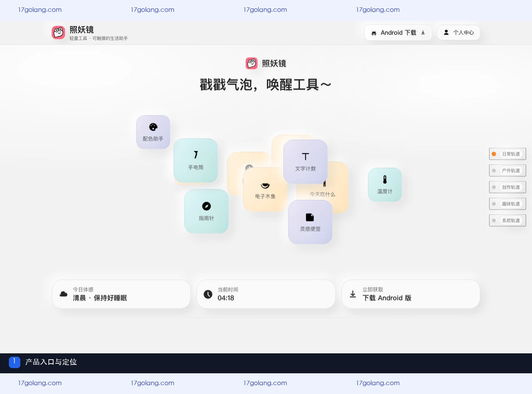Click the Android robot icon in header

click(374, 33)
